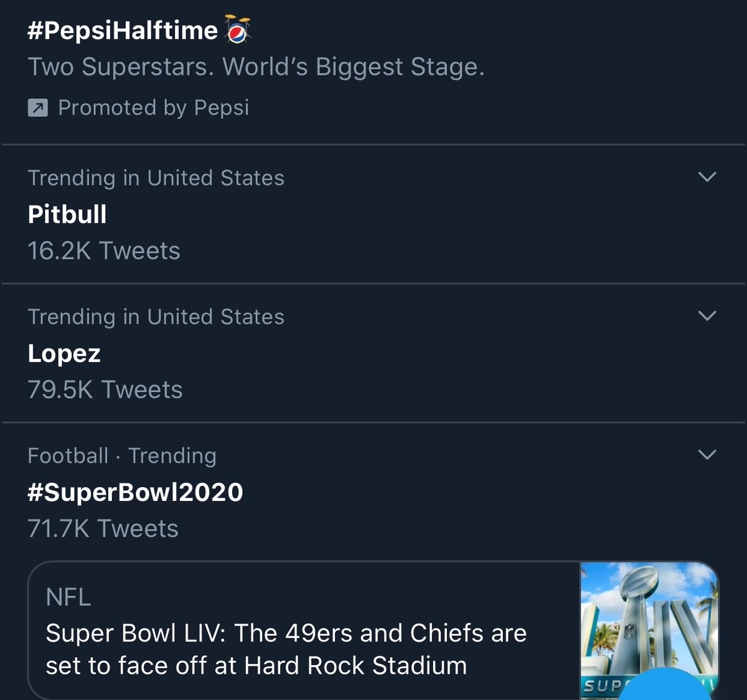Open the chevron menu for Lopez trend
Viewport: 747px width, 700px height.
[707, 316]
